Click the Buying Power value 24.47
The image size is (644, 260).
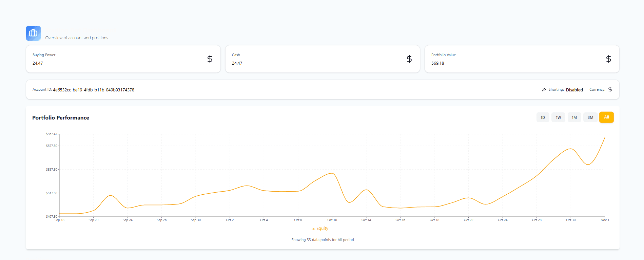[38, 63]
